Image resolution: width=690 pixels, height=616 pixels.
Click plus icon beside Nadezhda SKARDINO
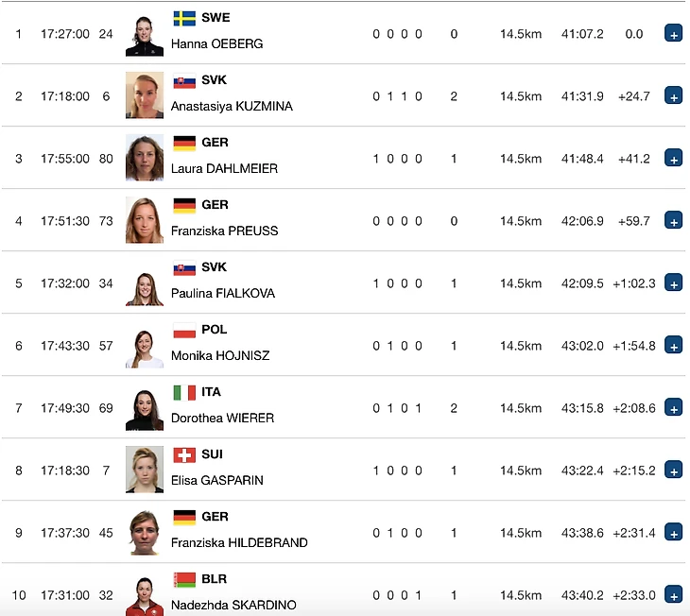coord(673,595)
